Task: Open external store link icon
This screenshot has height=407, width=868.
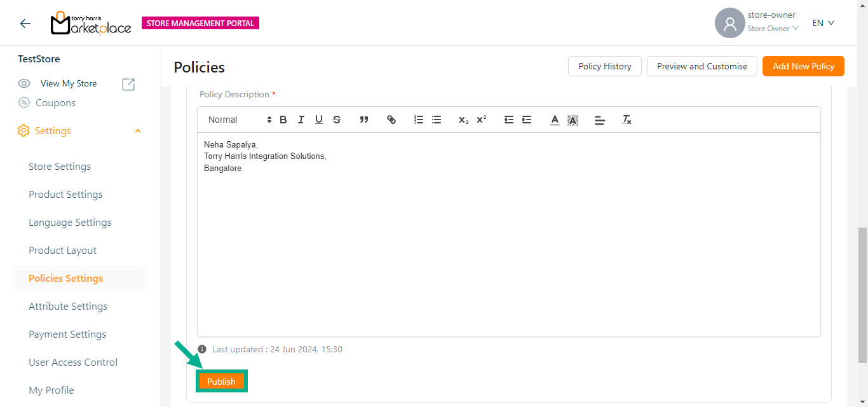Action: [128, 84]
